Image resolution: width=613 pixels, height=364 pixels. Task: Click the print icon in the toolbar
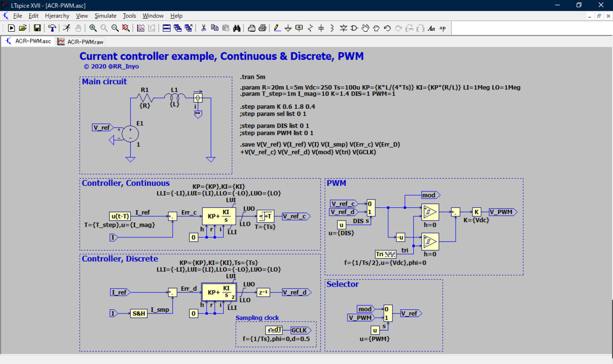[x=262, y=28]
